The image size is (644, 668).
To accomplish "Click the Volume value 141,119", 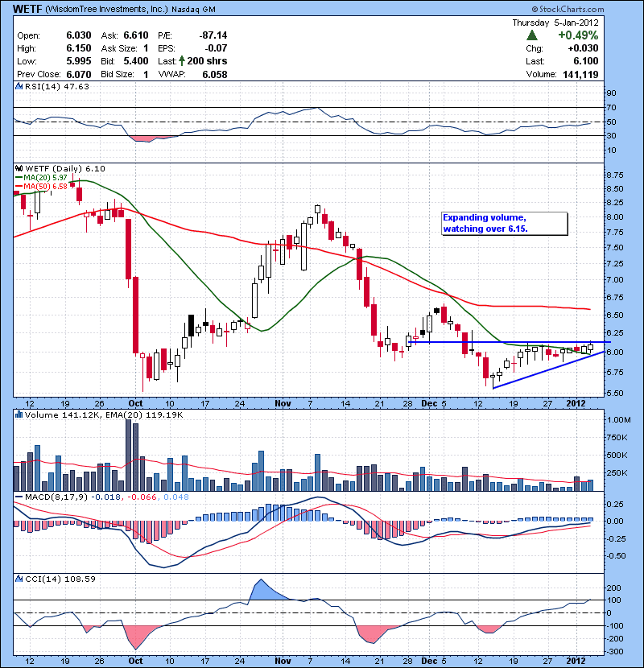I will tap(580, 75).
